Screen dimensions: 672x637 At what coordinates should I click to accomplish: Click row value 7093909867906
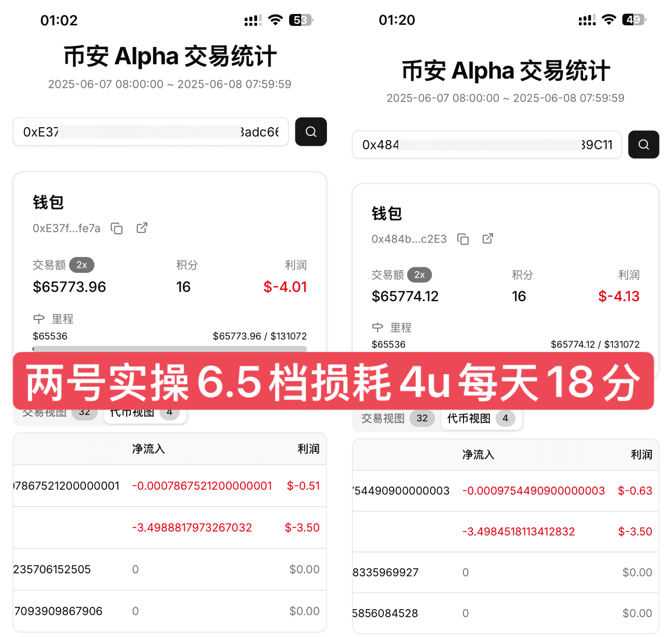pyautogui.click(x=58, y=611)
